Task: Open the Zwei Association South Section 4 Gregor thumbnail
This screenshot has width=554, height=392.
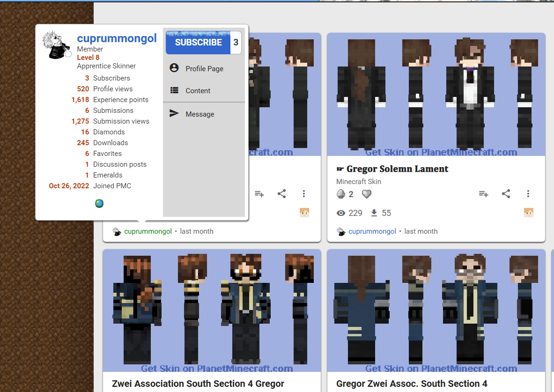Action: (x=212, y=311)
